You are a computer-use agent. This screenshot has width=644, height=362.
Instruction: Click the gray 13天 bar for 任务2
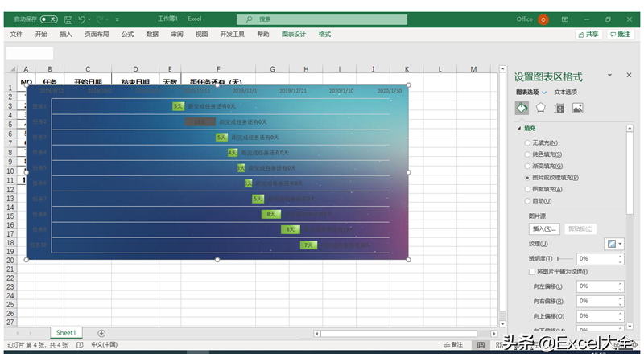click(200, 122)
